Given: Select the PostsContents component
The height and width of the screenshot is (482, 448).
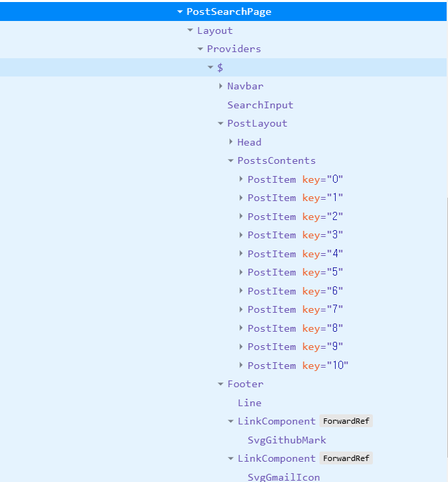Looking at the screenshot, I should coord(277,160).
